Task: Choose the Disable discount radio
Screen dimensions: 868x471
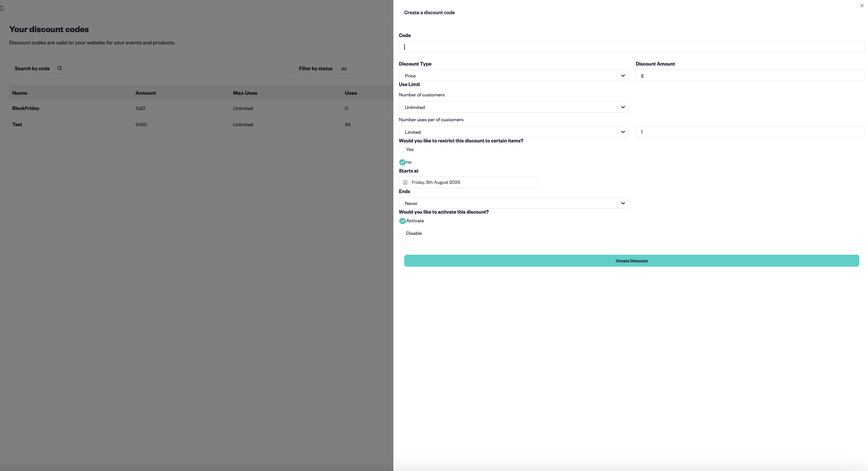Action: point(402,233)
